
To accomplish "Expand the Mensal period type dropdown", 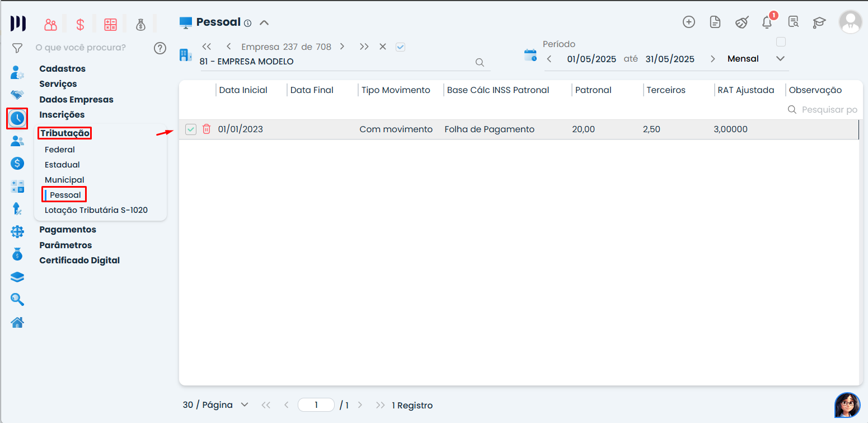I will point(781,59).
